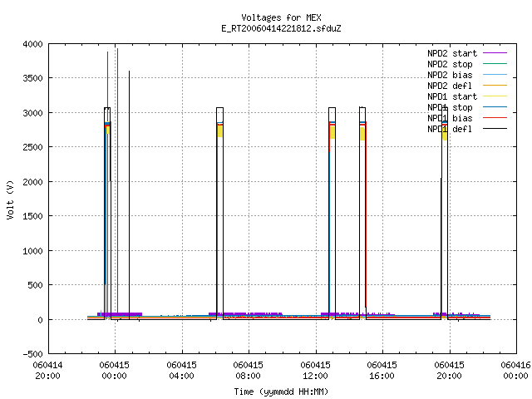The width and height of the screenshot is (532, 399).
Task: Click the black NPD1 defl legend line
Action: (495, 129)
